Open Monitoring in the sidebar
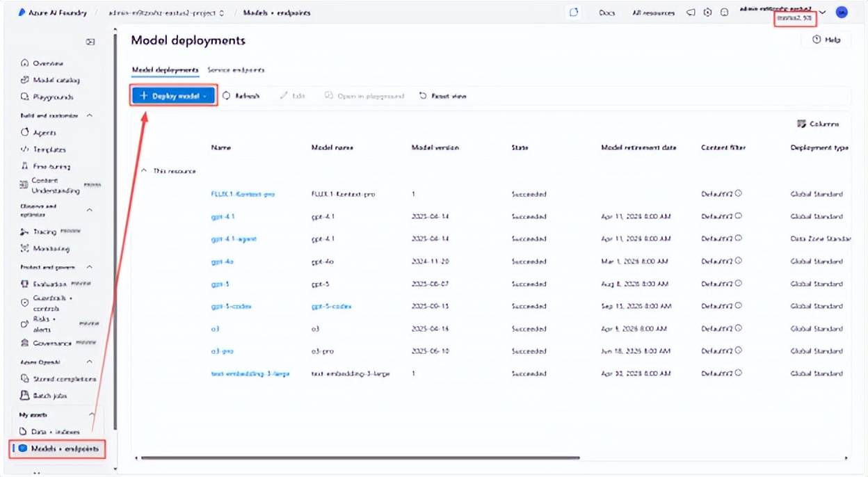 45,248
